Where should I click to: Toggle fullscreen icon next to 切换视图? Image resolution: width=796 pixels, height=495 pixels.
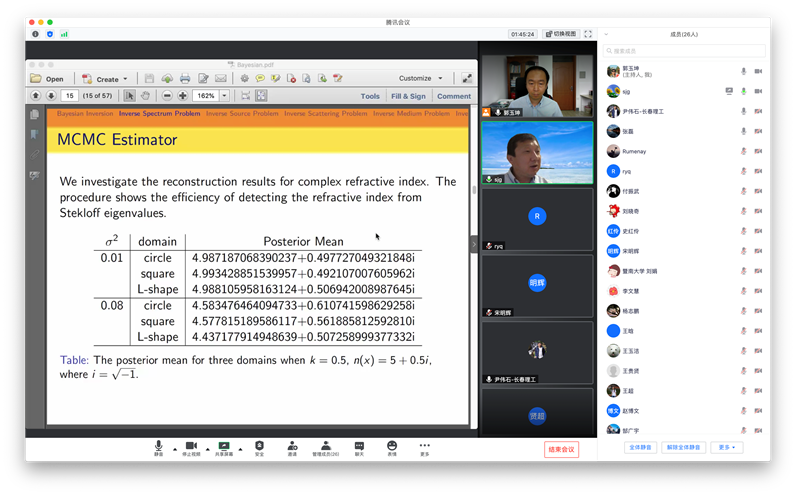588,34
